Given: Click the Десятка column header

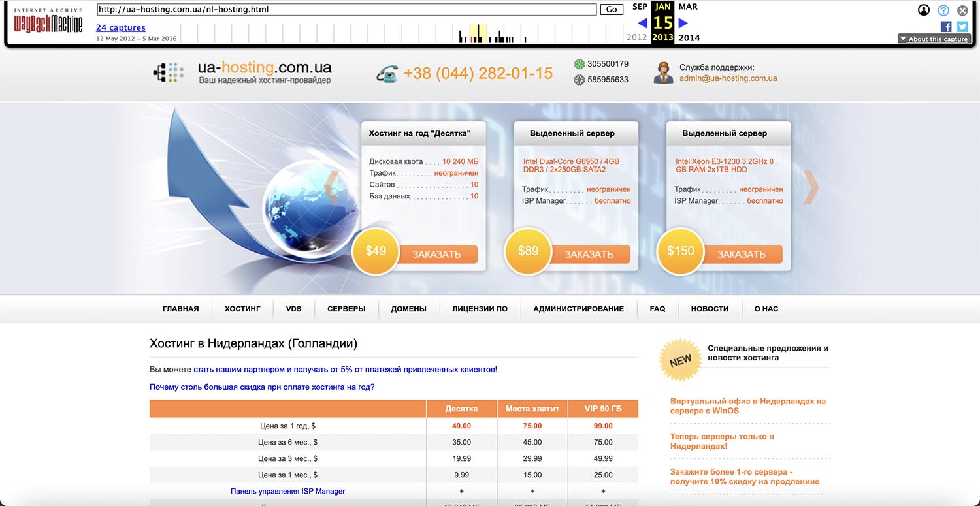Looking at the screenshot, I should click(461, 409).
